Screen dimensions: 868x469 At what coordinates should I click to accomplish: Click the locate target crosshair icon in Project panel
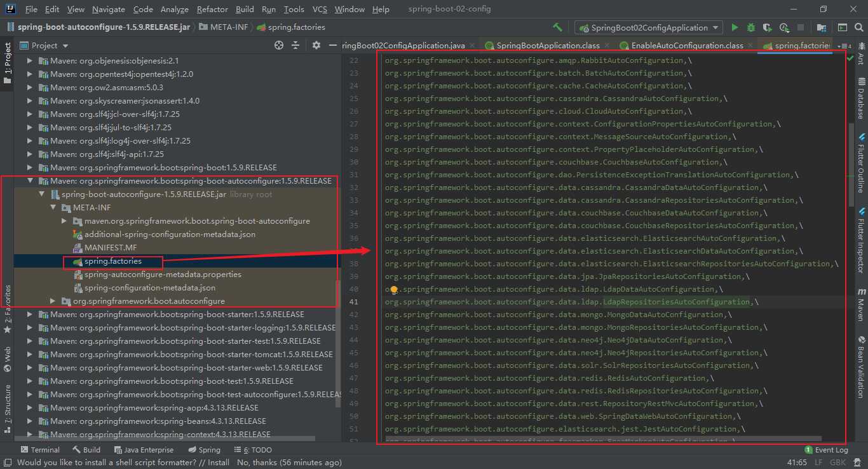click(x=278, y=45)
